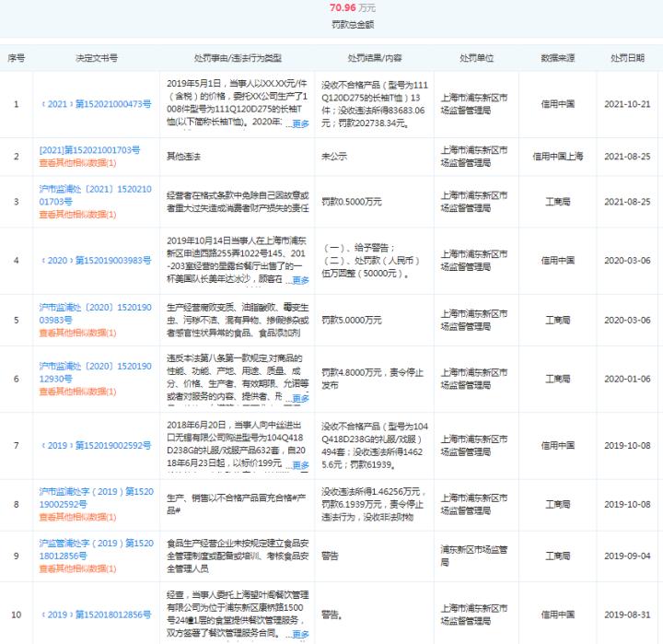
Task: Open link 沪市监浦处〔2021〕152021001703号
Action: pyautogui.click(x=96, y=195)
